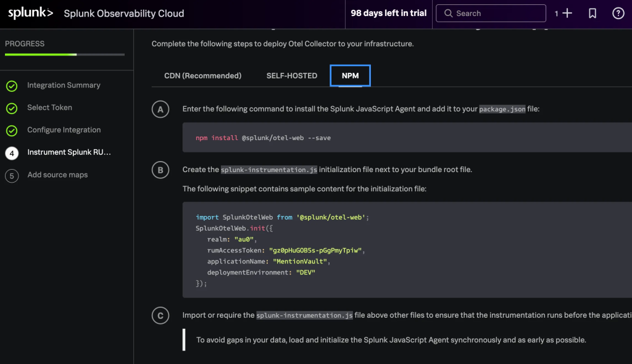Select step 4 circle icon
632x364 pixels.
click(x=12, y=153)
